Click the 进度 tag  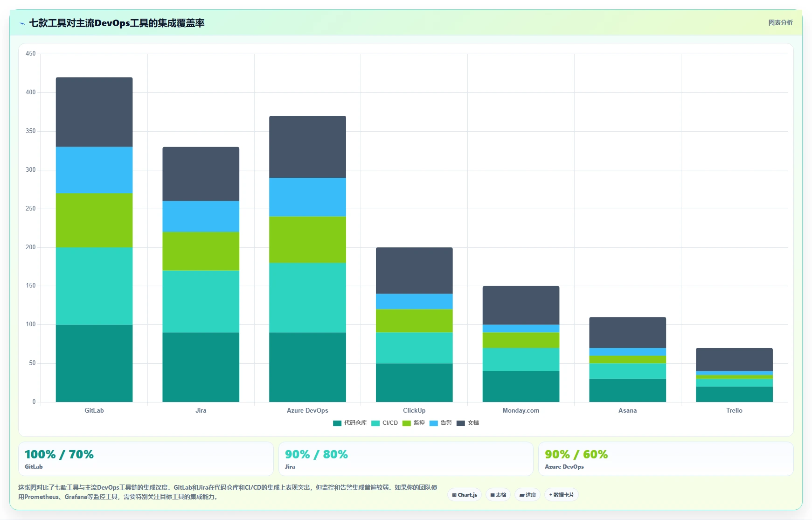click(x=527, y=495)
